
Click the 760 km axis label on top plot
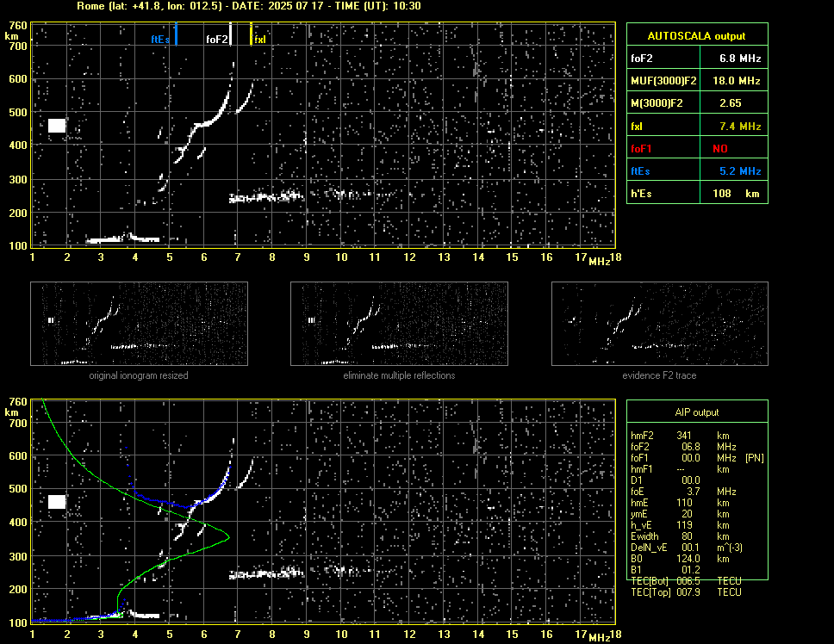coord(18,26)
